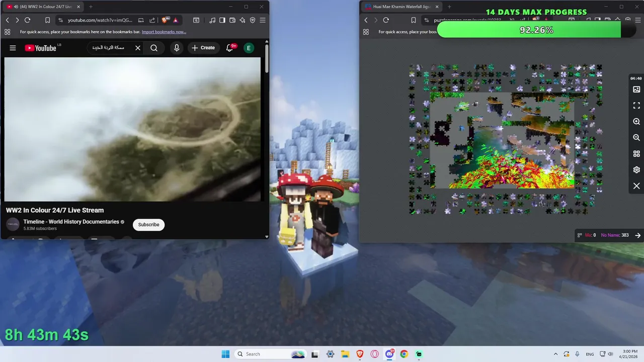
Task: Start YouTube voice search with microphone
Action: [176, 48]
